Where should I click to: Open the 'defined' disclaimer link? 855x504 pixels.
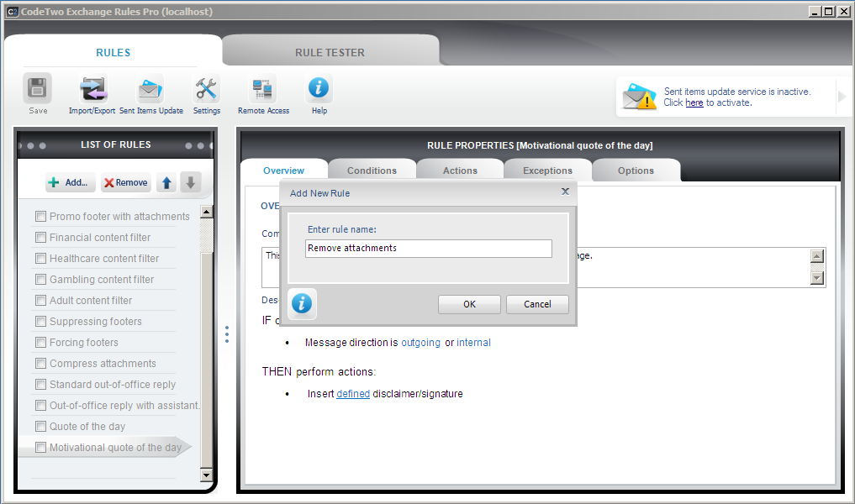353,393
